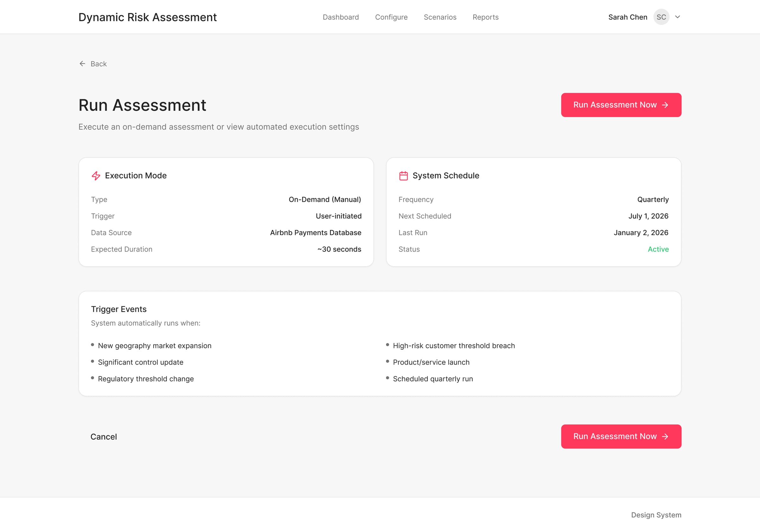
Task: Click the calendar icon beside System Schedule
Action: pos(403,176)
